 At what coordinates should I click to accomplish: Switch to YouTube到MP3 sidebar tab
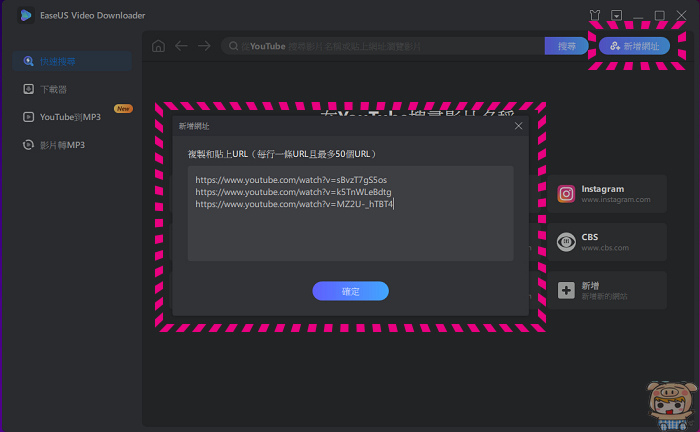72,117
